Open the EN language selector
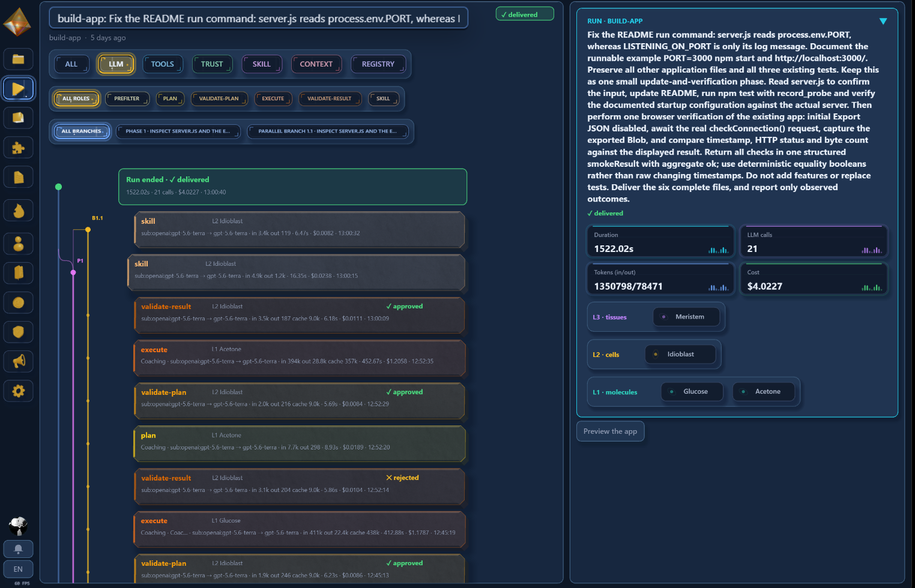The image size is (915, 588). (18, 569)
